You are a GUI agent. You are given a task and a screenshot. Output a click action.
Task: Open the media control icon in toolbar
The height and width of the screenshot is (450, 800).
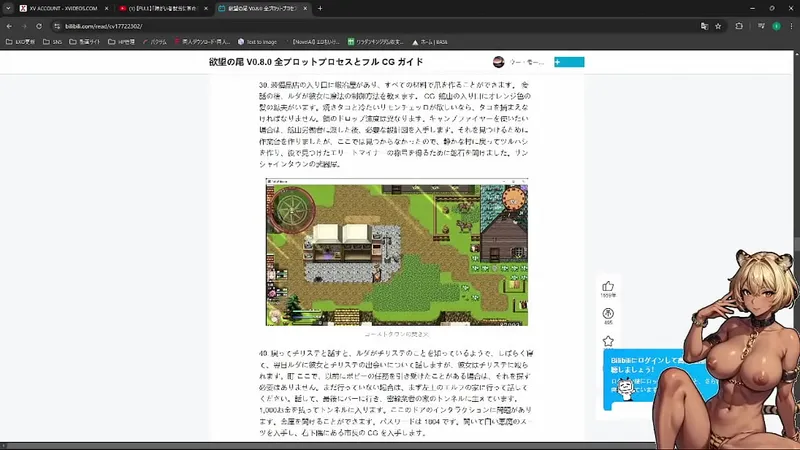click(x=761, y=26)
